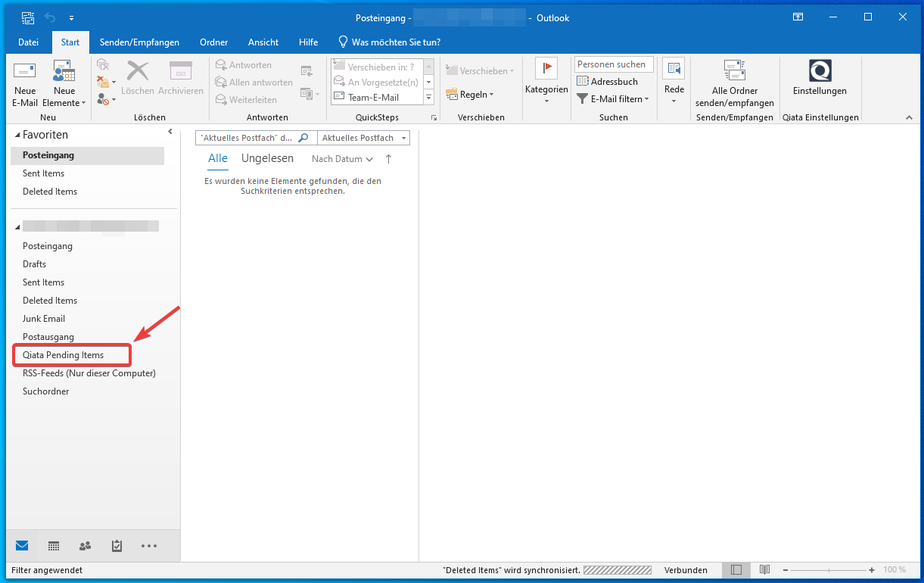Image resolution: width=924 pixels, height=583 pixels.
Task: Click the Personen suchen search field
Action: click(613, 64)
